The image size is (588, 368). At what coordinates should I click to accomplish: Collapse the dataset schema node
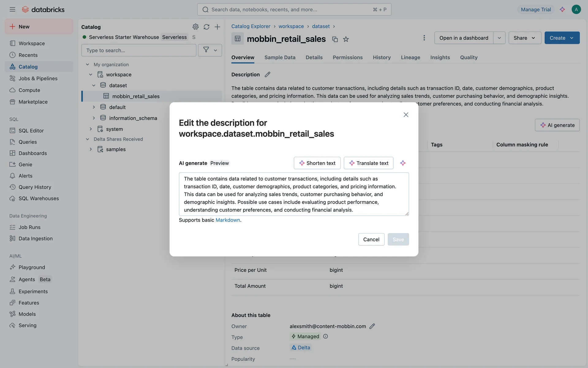click(x=94, y=85)
